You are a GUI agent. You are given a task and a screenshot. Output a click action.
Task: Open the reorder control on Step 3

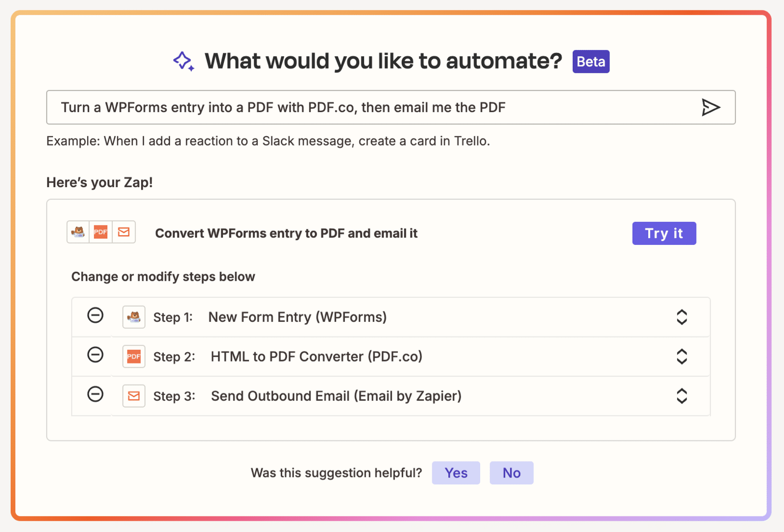pos(682,396)
